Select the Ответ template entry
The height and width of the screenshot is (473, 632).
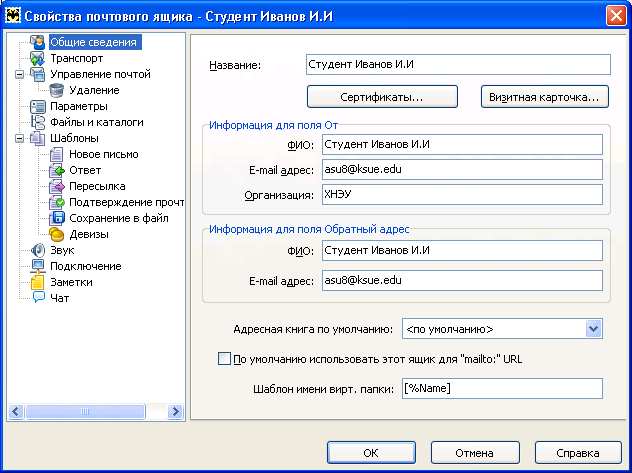85,170
